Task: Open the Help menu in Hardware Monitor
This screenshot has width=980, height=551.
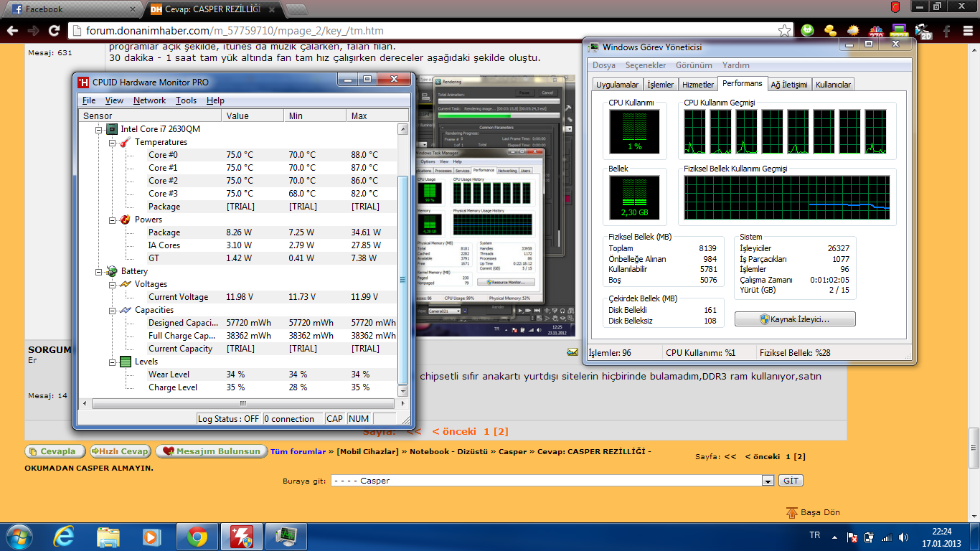Action: 215,100
